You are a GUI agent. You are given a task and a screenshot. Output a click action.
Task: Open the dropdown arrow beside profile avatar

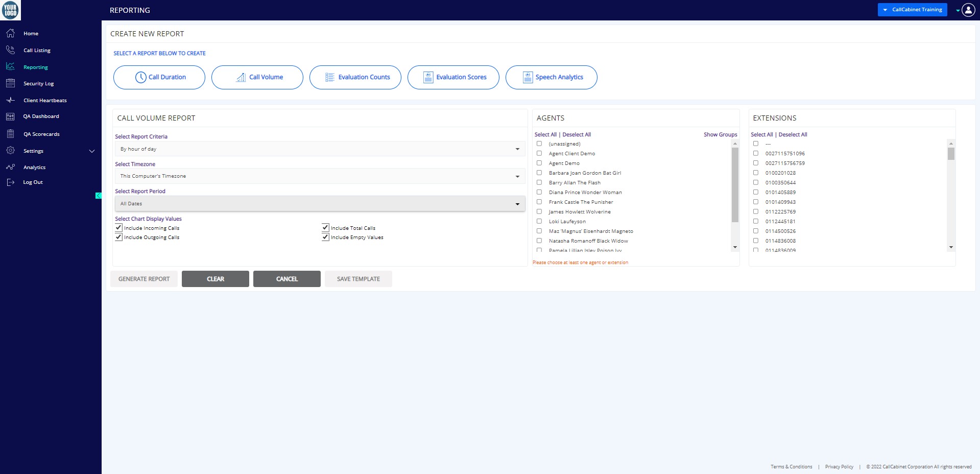[958, 11]
